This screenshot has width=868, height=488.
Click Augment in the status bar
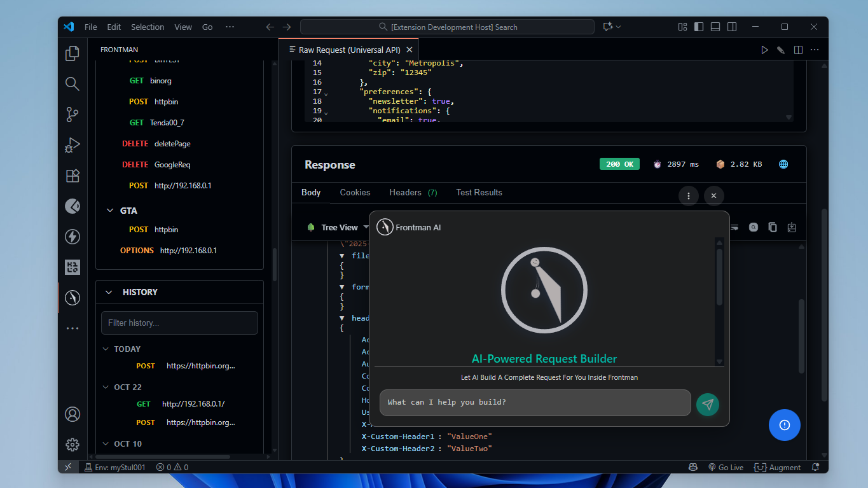778,467
